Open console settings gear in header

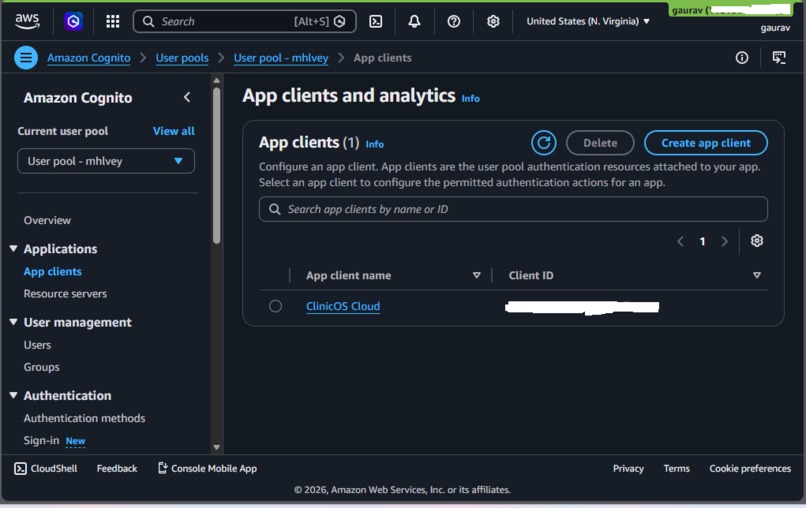(493, 21)
